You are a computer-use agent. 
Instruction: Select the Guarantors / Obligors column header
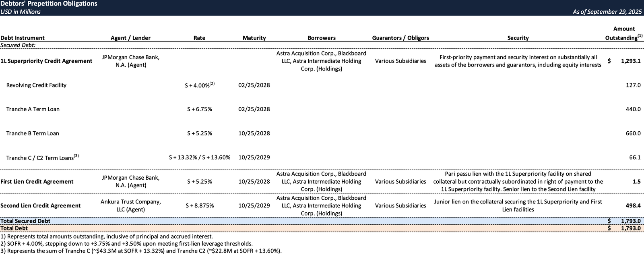(400, 38)
